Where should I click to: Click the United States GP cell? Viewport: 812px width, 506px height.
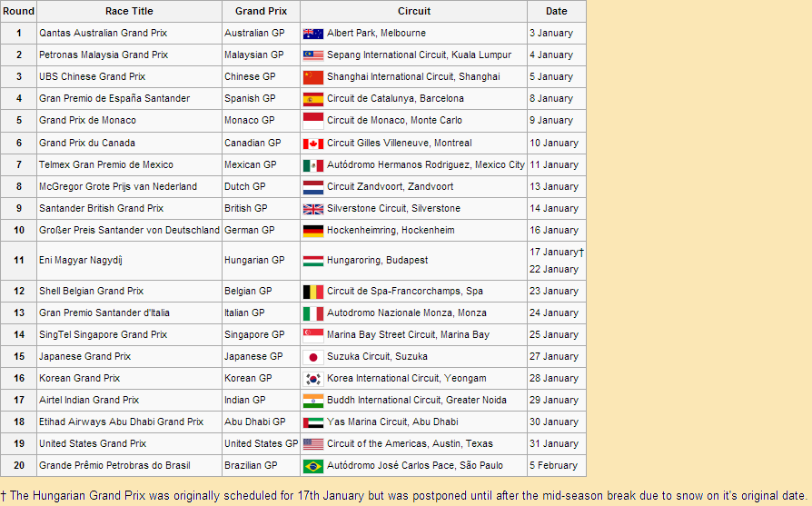(261, 443)
